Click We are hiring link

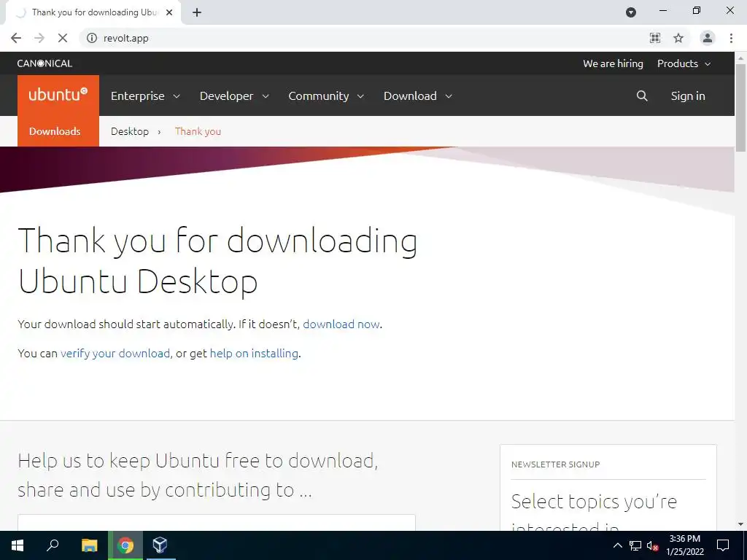coord(613,63)
